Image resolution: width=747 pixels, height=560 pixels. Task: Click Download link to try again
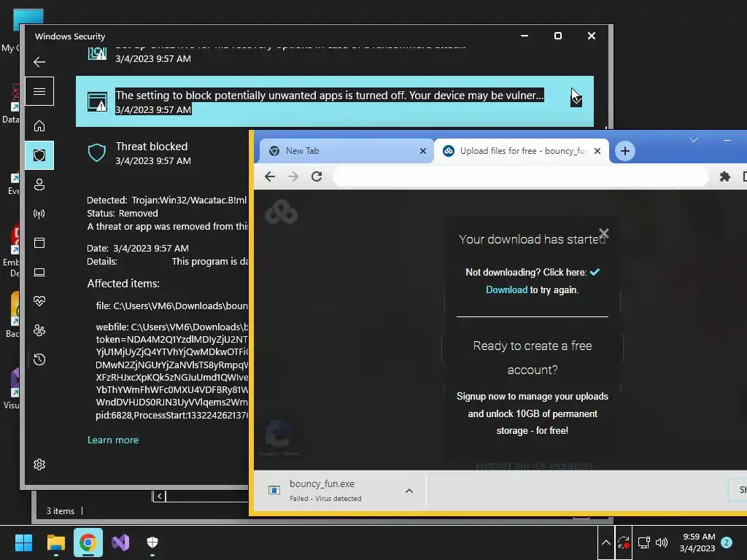[506, 290]
